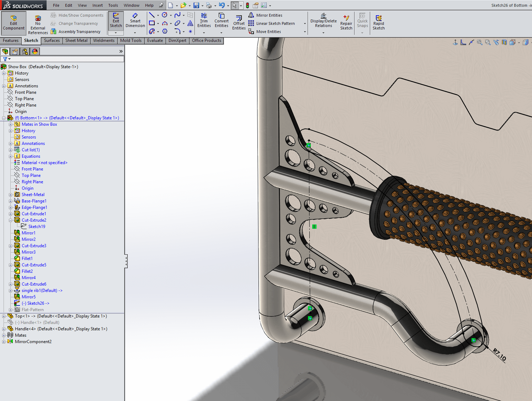Select Sketch19 under Cut-Extrude2
Image resolution: width=532 pixels, height=401 pixels.
coord(37,226)
